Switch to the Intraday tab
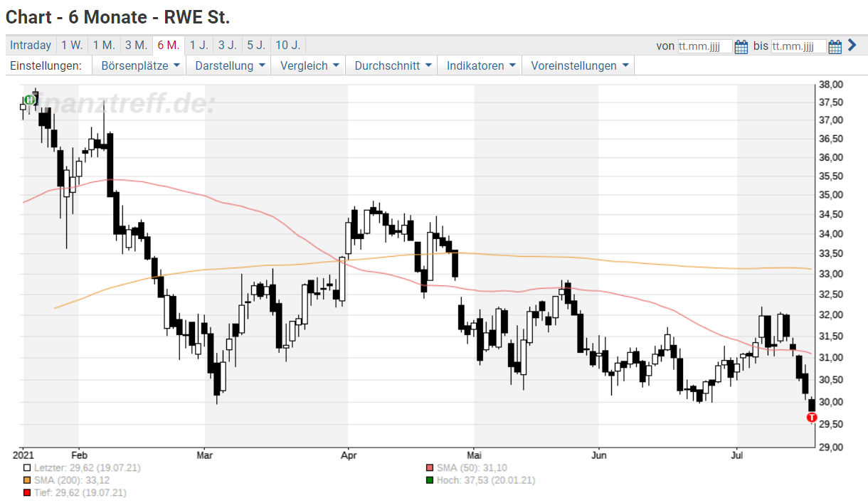The image size is (868, 503). pos(31,45)
